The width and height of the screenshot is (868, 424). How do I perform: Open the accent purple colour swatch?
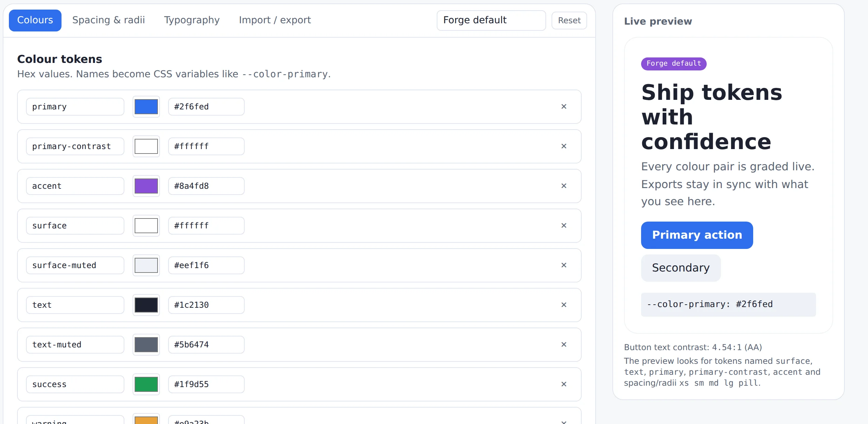click(146, 186)
